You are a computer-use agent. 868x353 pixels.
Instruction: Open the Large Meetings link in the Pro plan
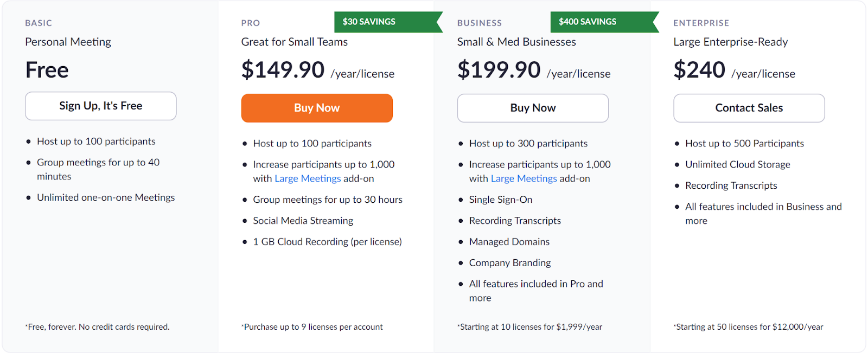pyautogui.click(x=308, y=178)
